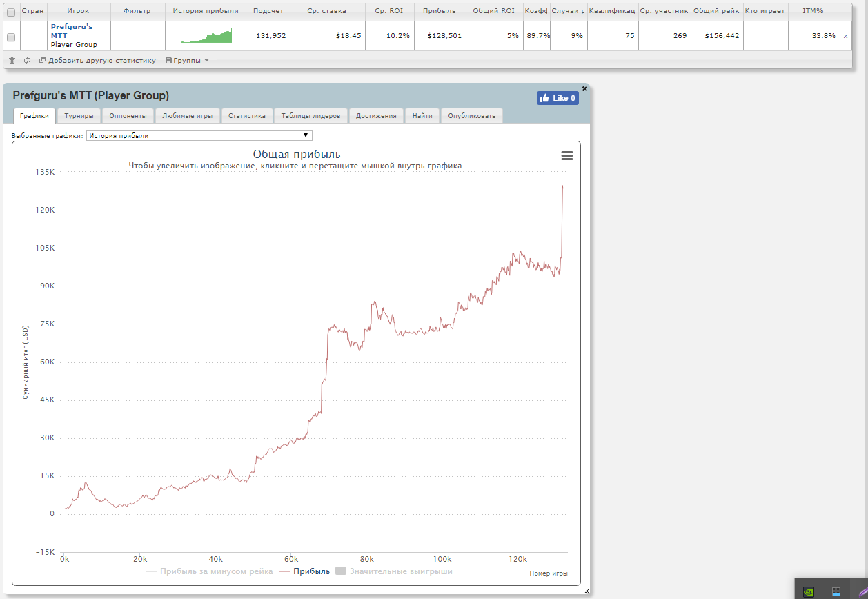Open the Prefguru's MTT player link
This screenshot has height=599, width=868.
tap(72, 30)
